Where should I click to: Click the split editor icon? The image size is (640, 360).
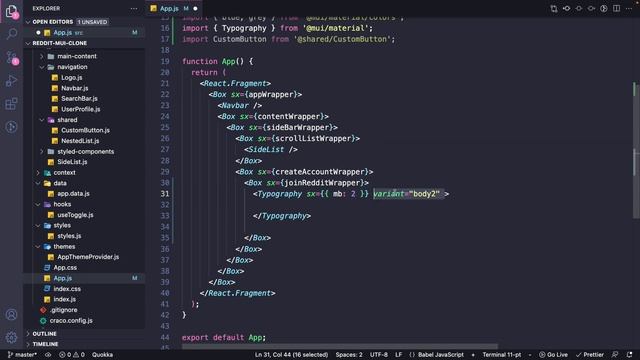pyautogui.click(x=616, y=8)
